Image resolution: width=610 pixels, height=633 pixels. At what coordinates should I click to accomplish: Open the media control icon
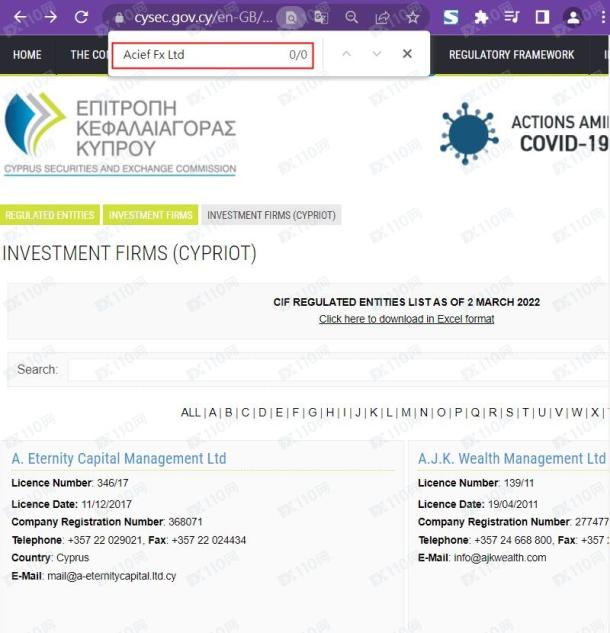point(511,17)
